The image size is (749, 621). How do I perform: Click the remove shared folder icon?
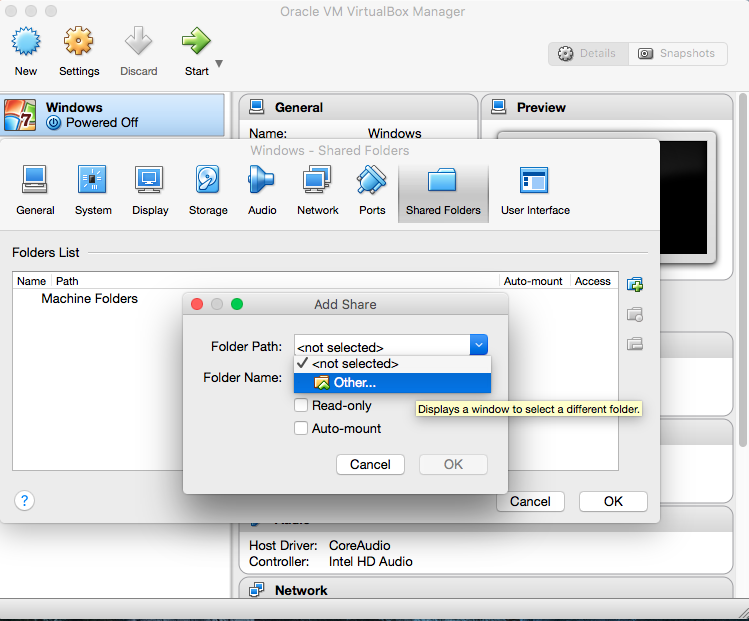click(x=635, y=344)
